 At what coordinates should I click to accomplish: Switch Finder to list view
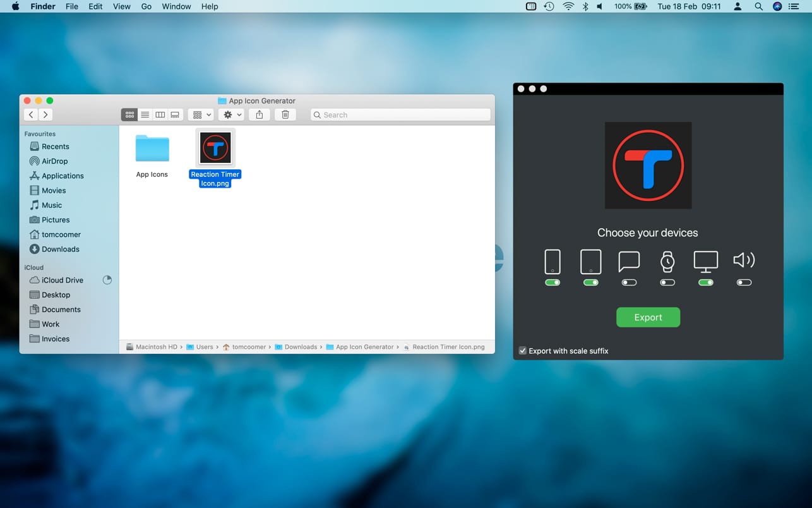pyautogui.click(x=145, y=114)
